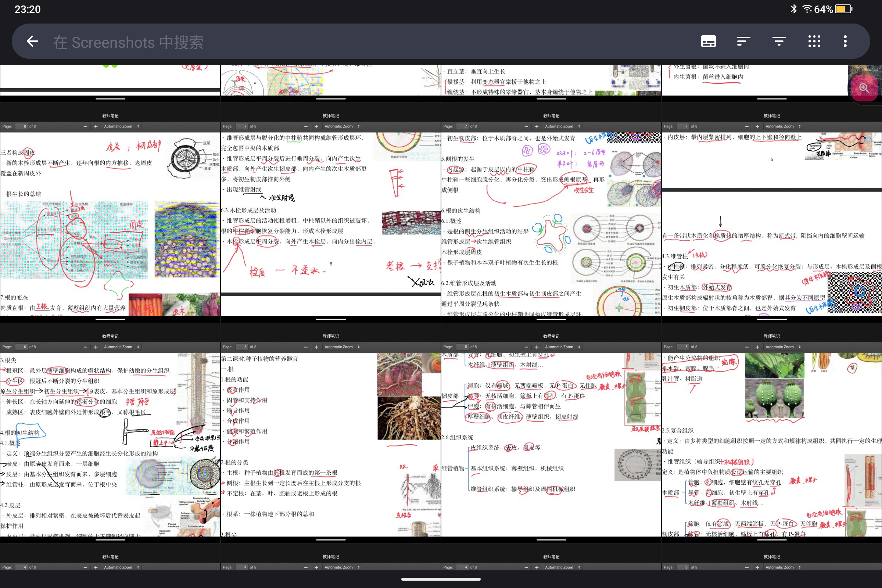Focus the '在 Screenshots 中搜索' search field
Viewport: 882px width, 588px height.
(128, 42)
